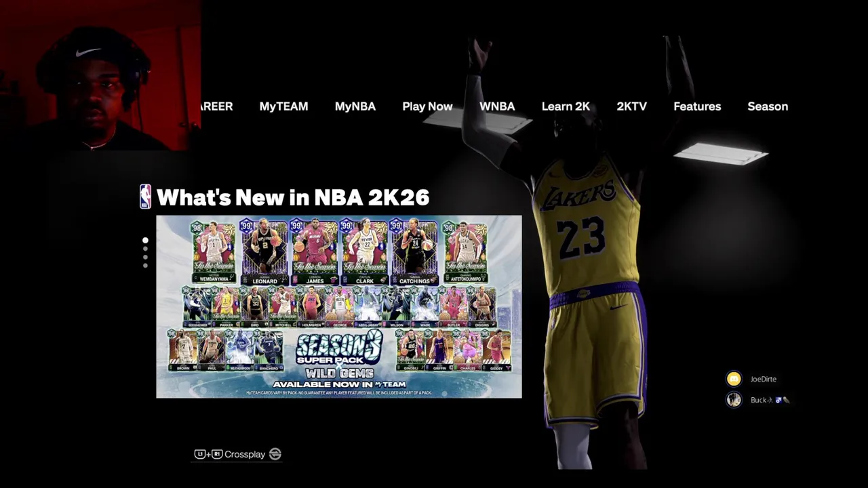Screen dimensions: 868x488
Task: Select the first (active) carousel dot
Action: (145, 241)
